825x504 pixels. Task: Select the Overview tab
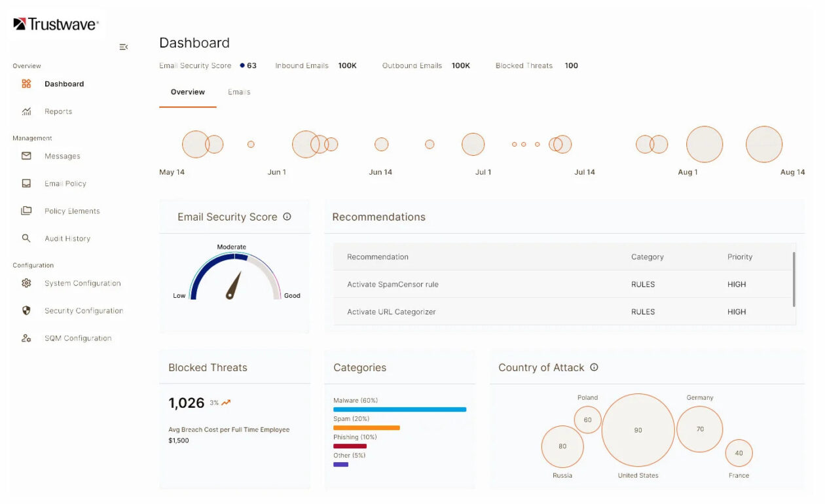[x=188, y=92]
